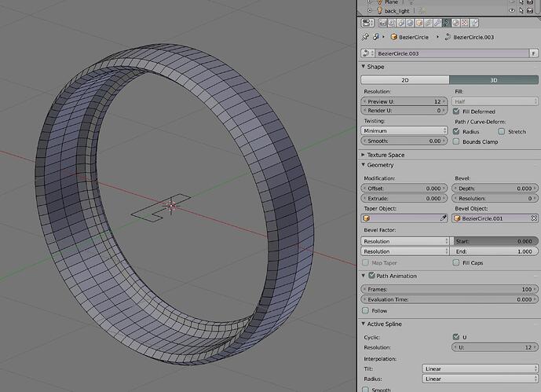The image size is (541, 392).
Task: Click the BezierCircle.003 curve icon in the breadcrumb
Action: click(x=448, y=37)
